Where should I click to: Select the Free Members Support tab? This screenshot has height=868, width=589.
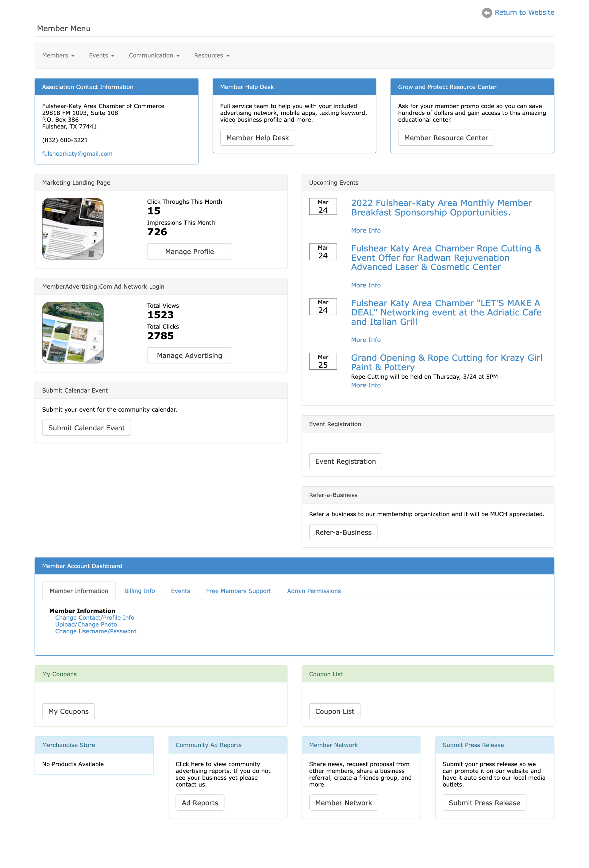pyautogui.click(x=238, y=591)
